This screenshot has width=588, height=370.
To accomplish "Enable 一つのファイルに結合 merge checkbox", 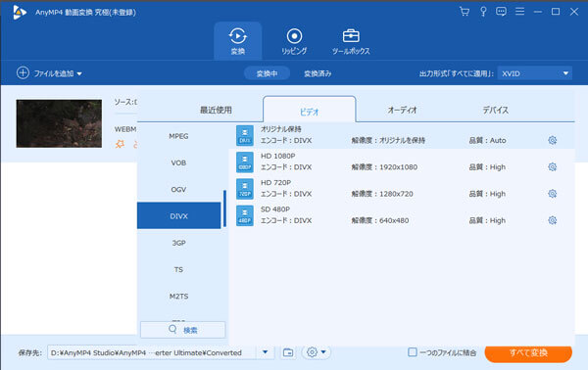I will click(x=413, y=352).
